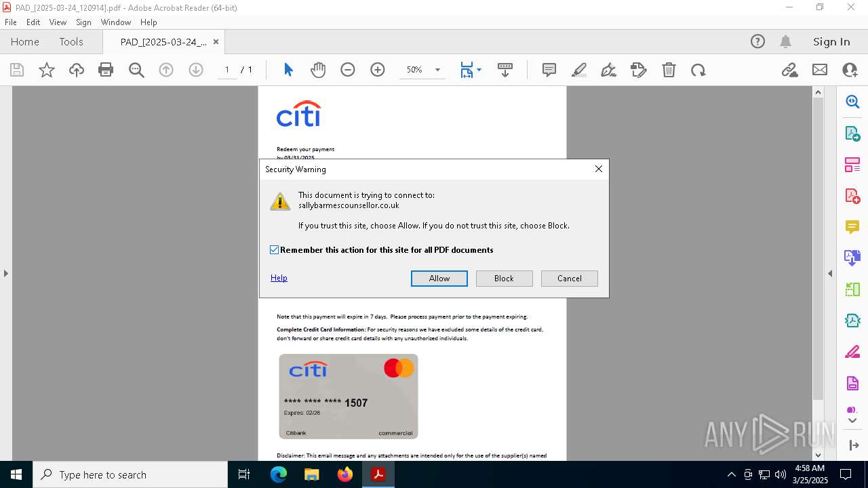Open Fill & Sign tool in sidebar

pyautogui.click(x=852, y=352)
